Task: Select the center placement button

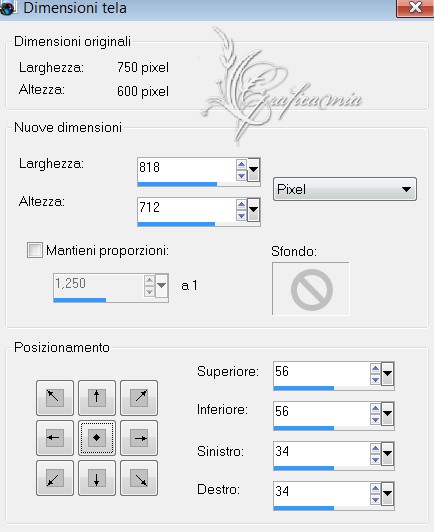Action: coord(97,438)
